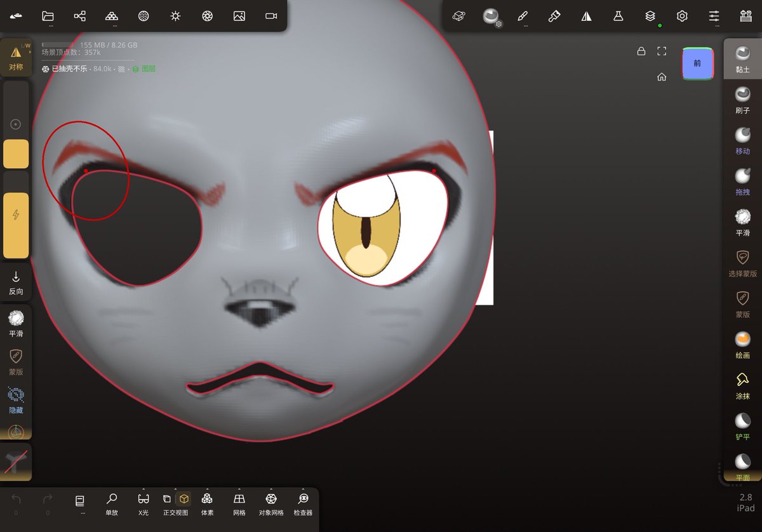Toggle the 反向 invert button

coord(16,283)
